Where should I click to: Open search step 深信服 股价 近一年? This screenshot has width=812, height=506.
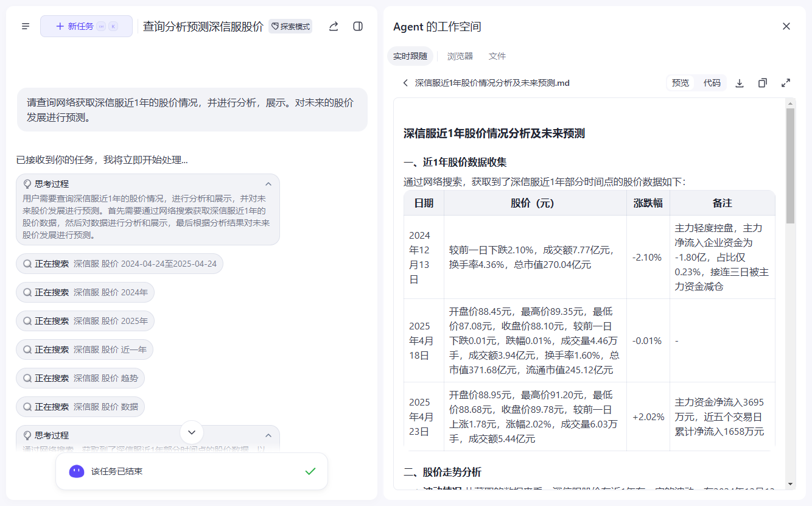click(85, 350)
